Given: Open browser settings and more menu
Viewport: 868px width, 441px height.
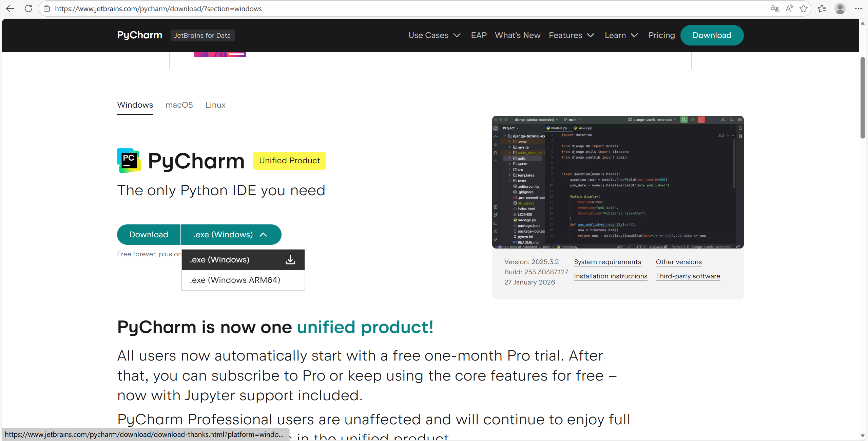Looking at the screenshot, I should point(859,8).
